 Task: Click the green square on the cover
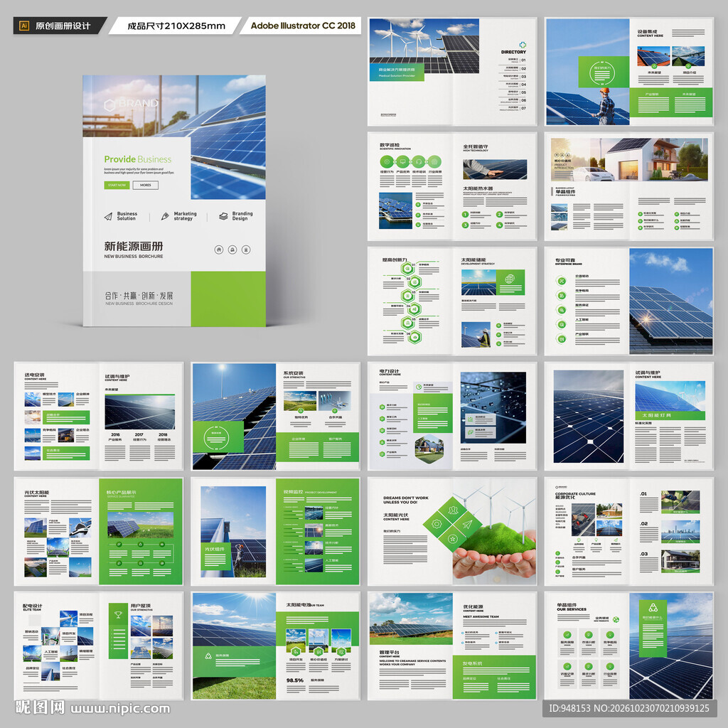tap(228, 299)
